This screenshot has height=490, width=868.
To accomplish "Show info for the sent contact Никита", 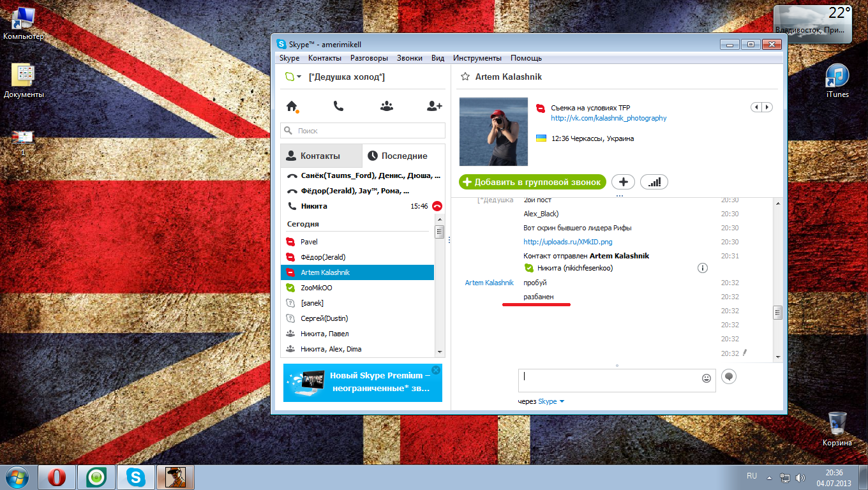I will tap(703, 268).
